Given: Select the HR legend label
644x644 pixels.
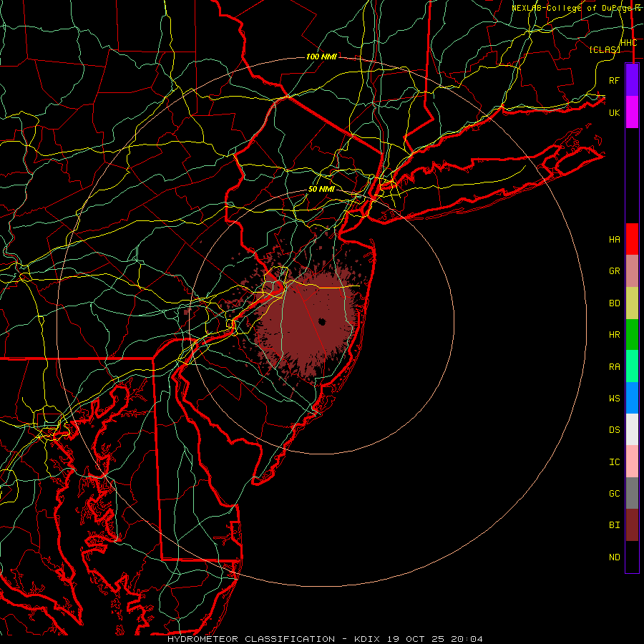Looking at the screenshot, I should [614, 334].
